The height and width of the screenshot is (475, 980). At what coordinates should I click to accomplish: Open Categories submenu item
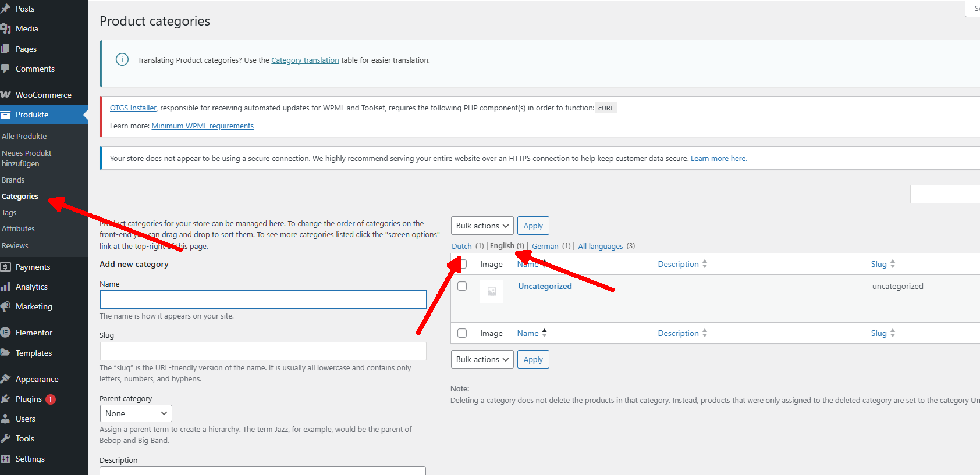pyautogui.click(x=20, y=196)
